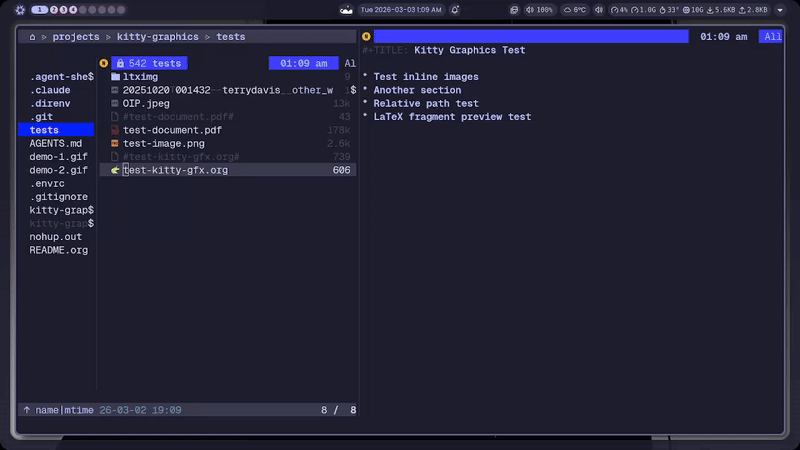
Task: Click the speaker icon right of the temperature
Action: coord(599,10)
